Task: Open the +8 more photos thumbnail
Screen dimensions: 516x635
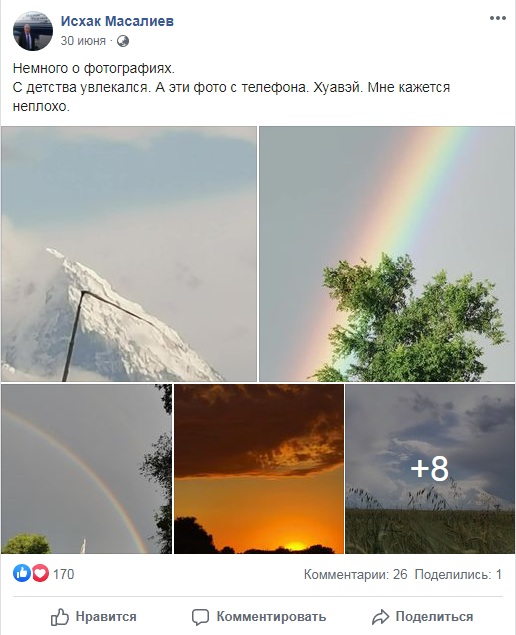Action: click(430, 469)
